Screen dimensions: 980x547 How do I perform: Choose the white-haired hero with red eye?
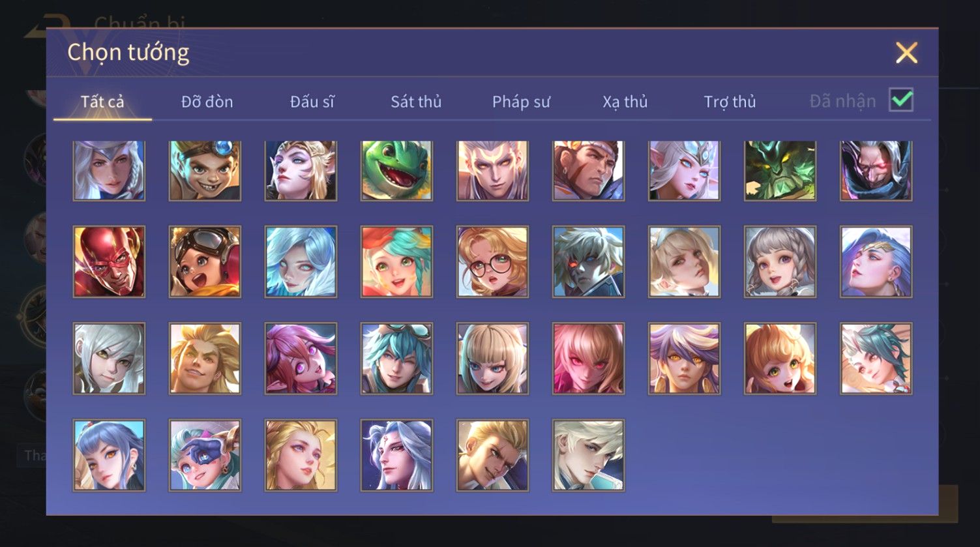coord(588,261)
